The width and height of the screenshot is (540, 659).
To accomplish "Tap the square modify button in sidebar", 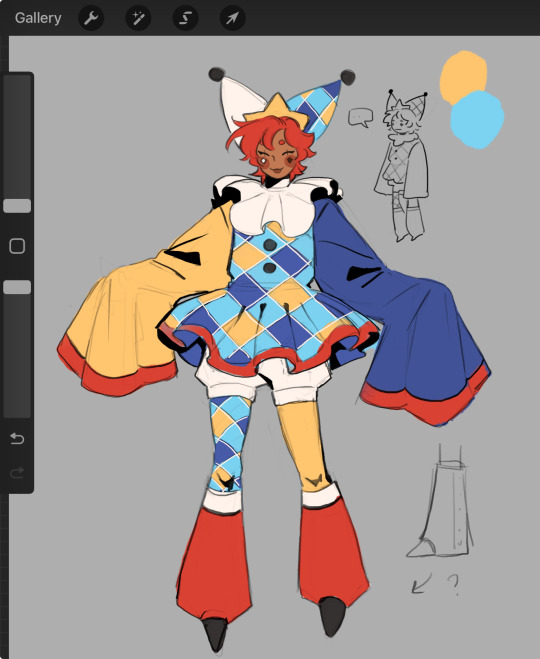I will [17, 246].
